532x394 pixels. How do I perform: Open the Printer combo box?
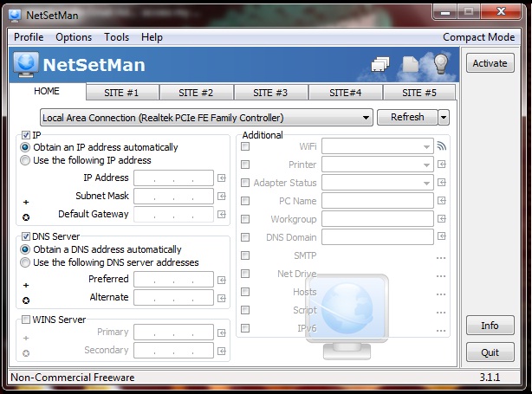click(378, 165)
